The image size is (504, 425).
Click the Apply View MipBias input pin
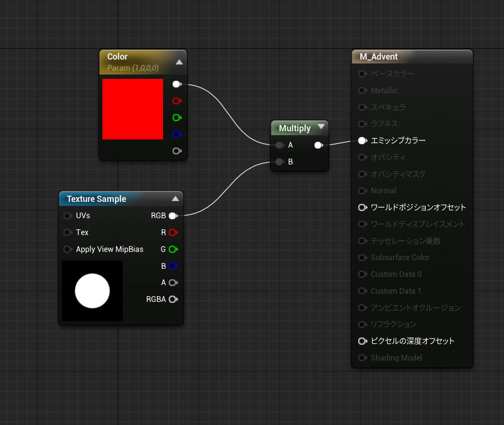click(x=67, y=250)
